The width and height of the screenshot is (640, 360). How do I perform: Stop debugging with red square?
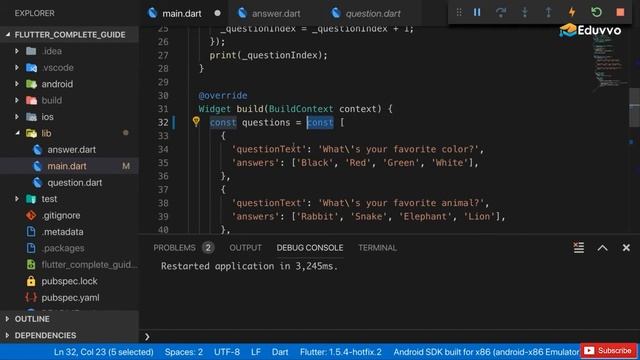620,12
